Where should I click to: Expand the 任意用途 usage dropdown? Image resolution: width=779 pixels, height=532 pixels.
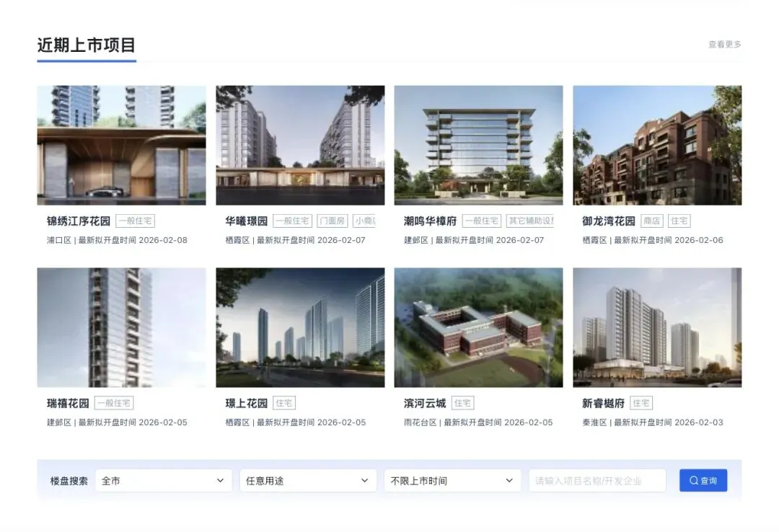click(x=308, y=480)
